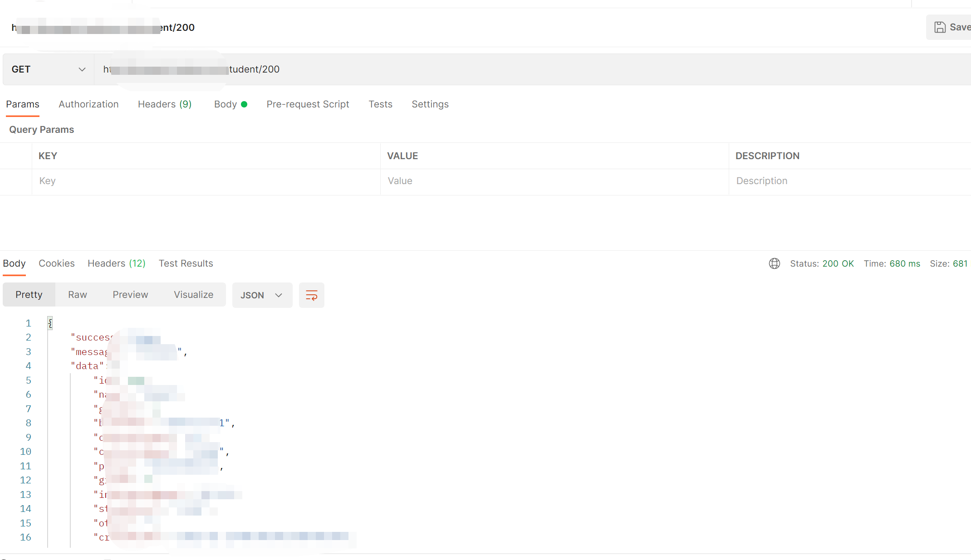This screenshot has height=560, width=971.
Task: Click the Save disk icon
Action: 940,28
